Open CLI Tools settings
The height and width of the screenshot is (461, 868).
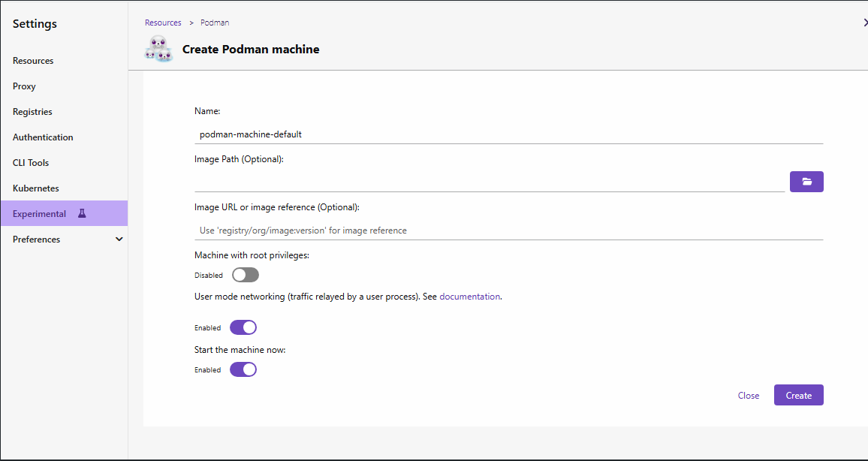(30, 163)
